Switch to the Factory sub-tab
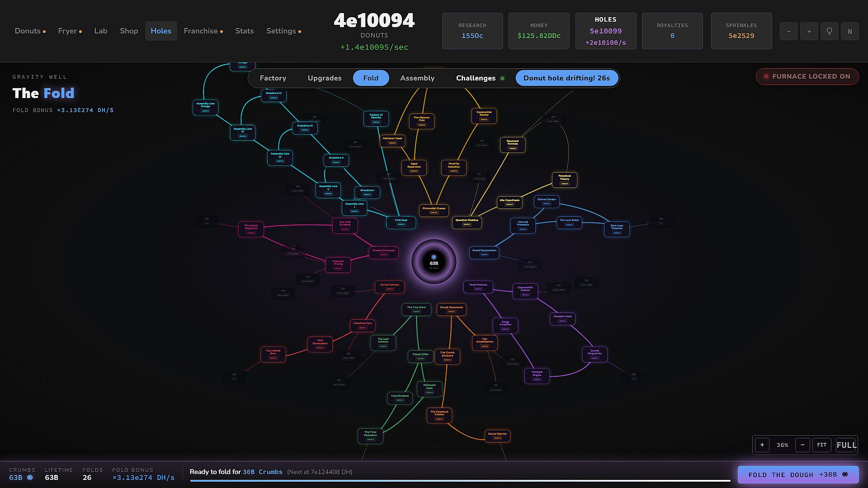Image resolution: width=868 pixels, height=488 pixels. pyautogui.click(x=273, y=78)
